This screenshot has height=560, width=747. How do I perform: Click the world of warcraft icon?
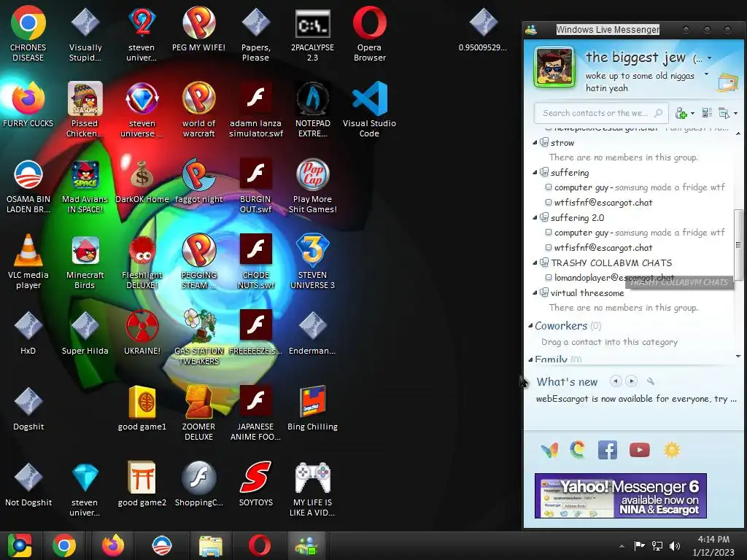point(198,109)
